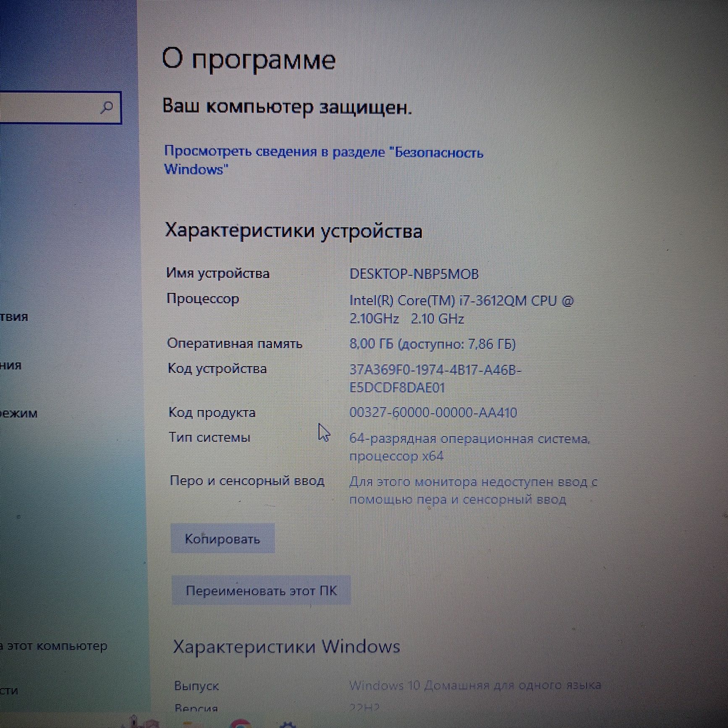Click the "Имя устройства" label
Image resolution: width=728 pixels, height=728 pixels.
click(218, 273)
